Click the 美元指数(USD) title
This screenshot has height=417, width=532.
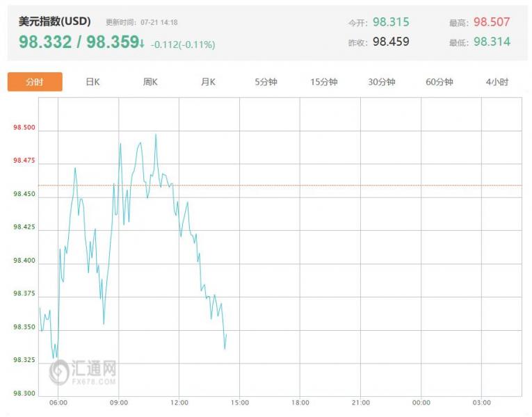coord(55,22)
